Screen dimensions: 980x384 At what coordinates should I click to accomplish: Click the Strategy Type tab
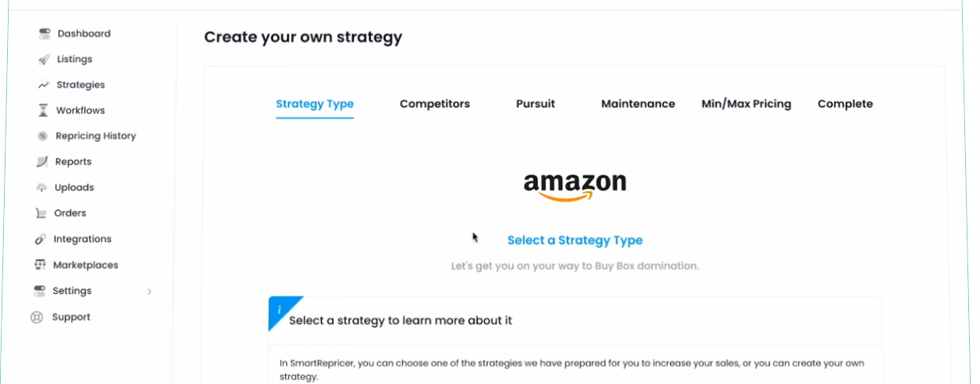(315, 104)
